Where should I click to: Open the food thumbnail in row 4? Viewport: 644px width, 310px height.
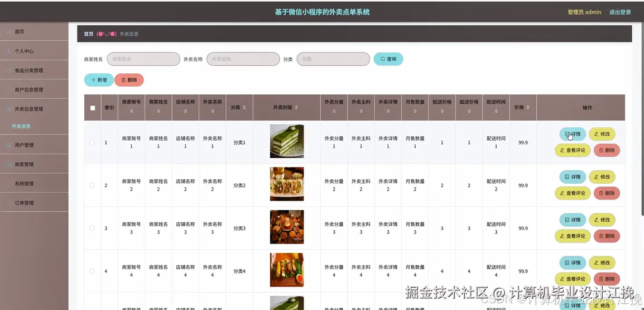tap(287, 270)
